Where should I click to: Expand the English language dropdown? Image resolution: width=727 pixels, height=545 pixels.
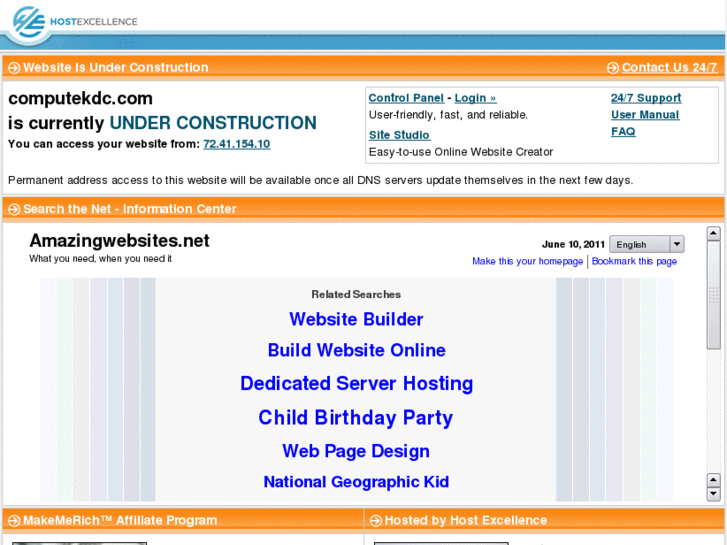click(647, 244)
